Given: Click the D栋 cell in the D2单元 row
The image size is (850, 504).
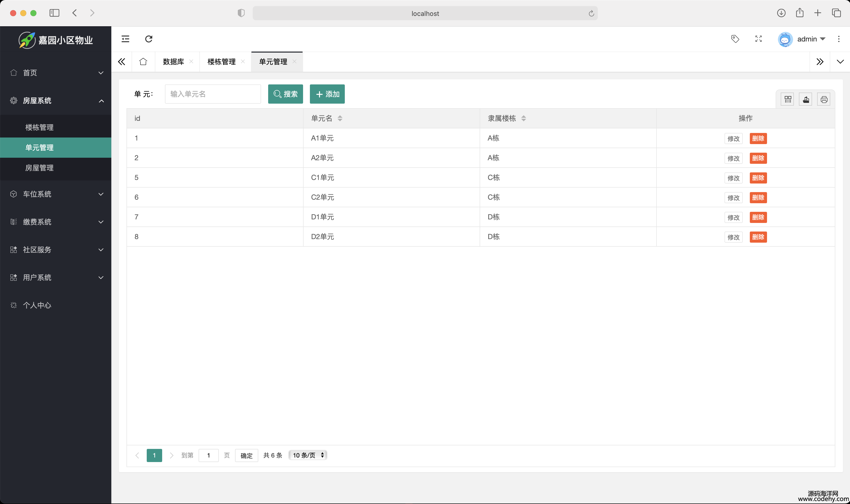Looking at the screenshot, I should pos(568,237).
